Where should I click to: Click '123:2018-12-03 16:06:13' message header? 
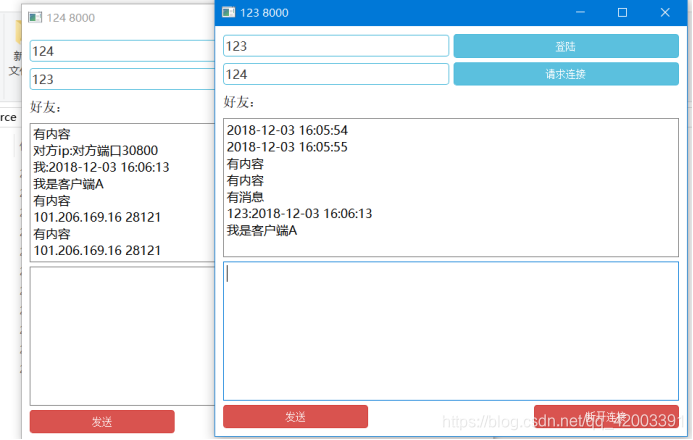[x=300, y=214]
